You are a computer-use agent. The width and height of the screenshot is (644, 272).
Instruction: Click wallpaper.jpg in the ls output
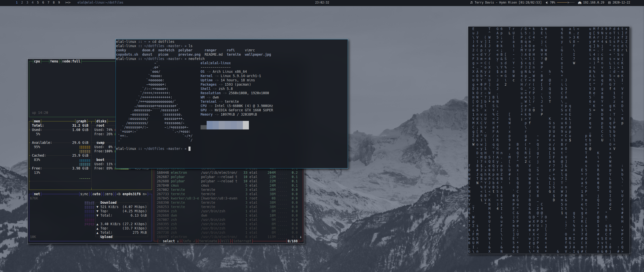[x=258, y=54]
